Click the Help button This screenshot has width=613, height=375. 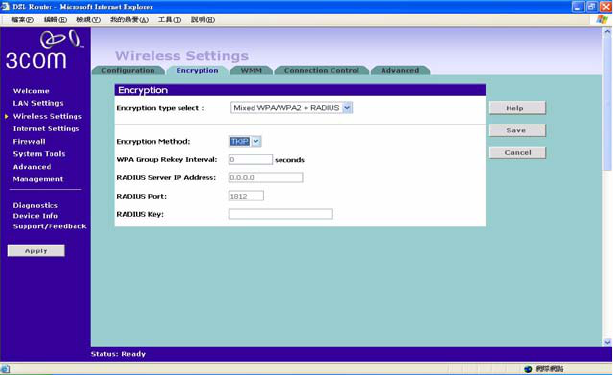pyautogui.click(x=517, y=108)
